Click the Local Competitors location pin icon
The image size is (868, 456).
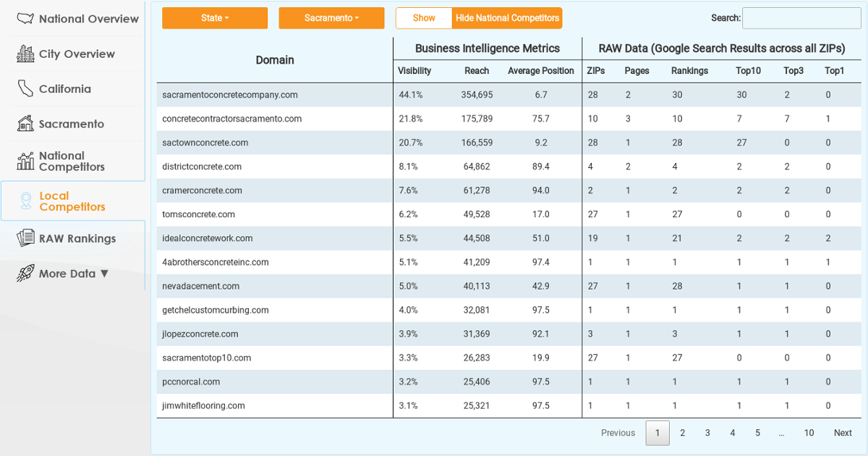pyautogui.click(x=25, y=201)
